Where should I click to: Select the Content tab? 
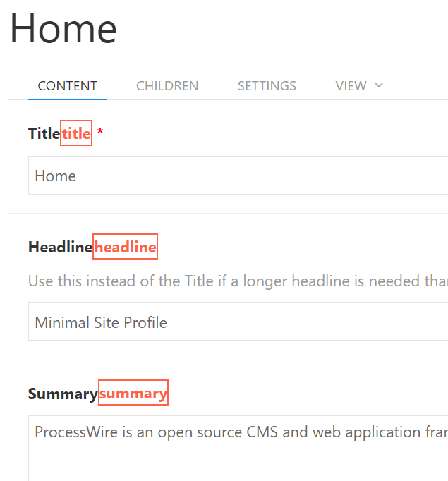click(x=68, y=86)
